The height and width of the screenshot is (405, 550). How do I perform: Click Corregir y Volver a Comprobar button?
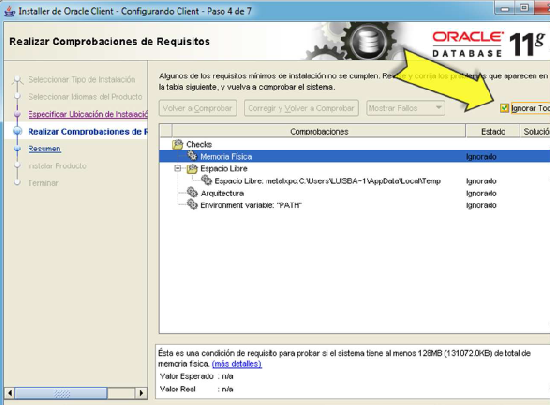(x=301, y=108)
